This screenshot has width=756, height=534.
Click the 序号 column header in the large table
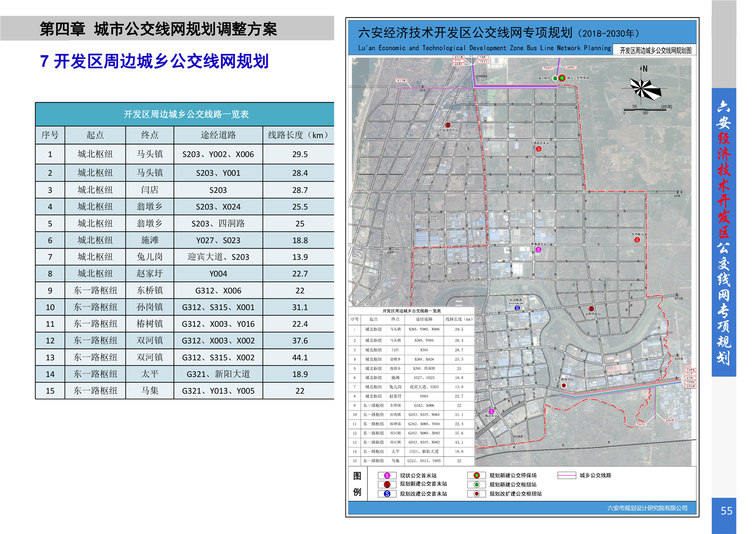50,135
